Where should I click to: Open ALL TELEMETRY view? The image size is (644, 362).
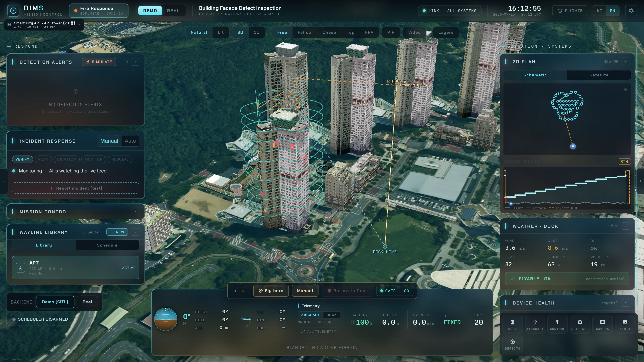tap(318, 331)
